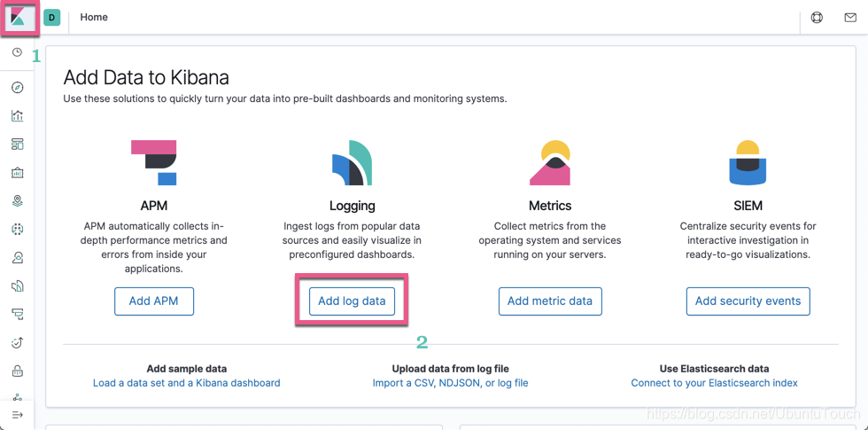Open the space selector "D" avatar
This screenshot has height=430, width=868.
(52, 18)
